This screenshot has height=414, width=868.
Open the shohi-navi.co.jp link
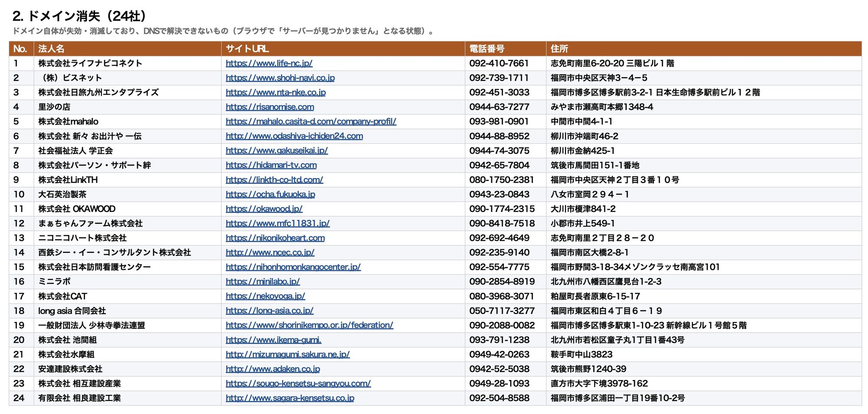[x=280, y=78]
